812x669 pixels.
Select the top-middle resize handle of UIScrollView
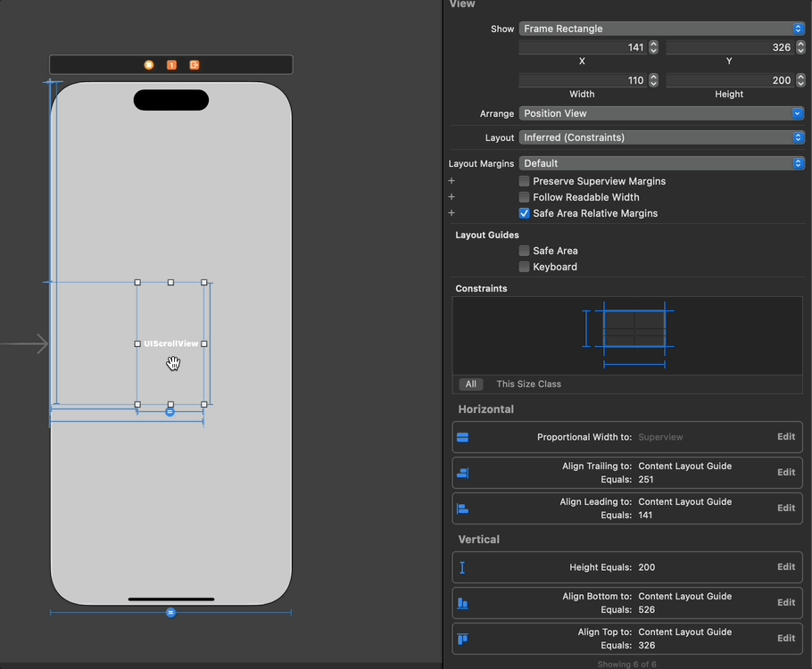click(x=171, y=283)
